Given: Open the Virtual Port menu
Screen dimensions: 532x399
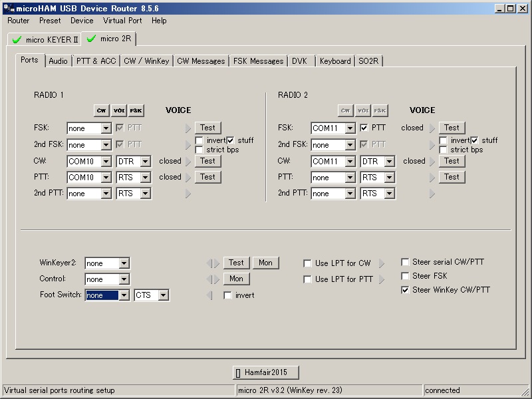Looking at the screenshot, I should [122, 21].
